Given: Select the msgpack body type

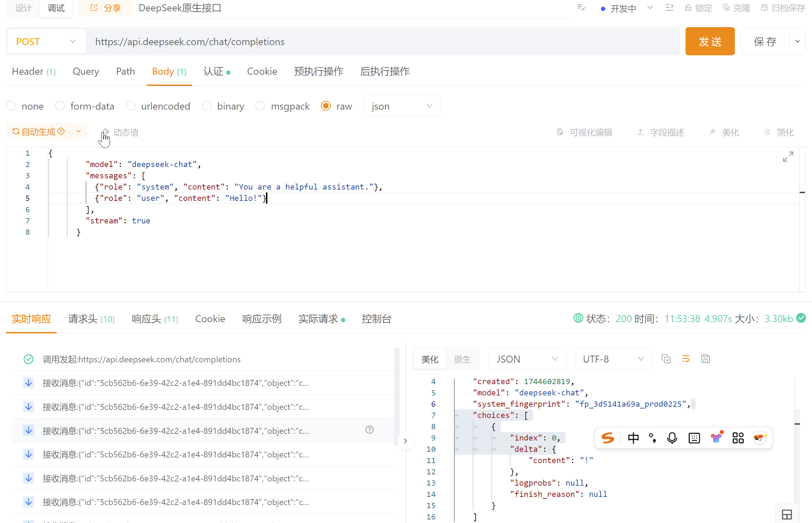Looking at the screenshot, I should click(x=260, y=106).
